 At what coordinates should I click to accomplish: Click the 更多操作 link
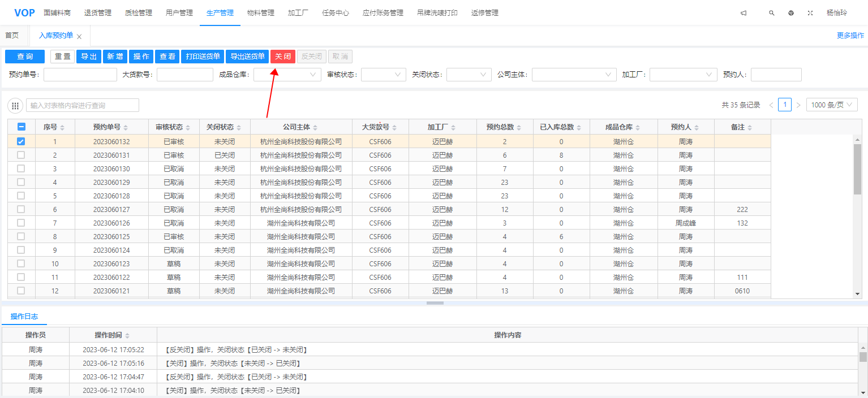click(850, 36)
